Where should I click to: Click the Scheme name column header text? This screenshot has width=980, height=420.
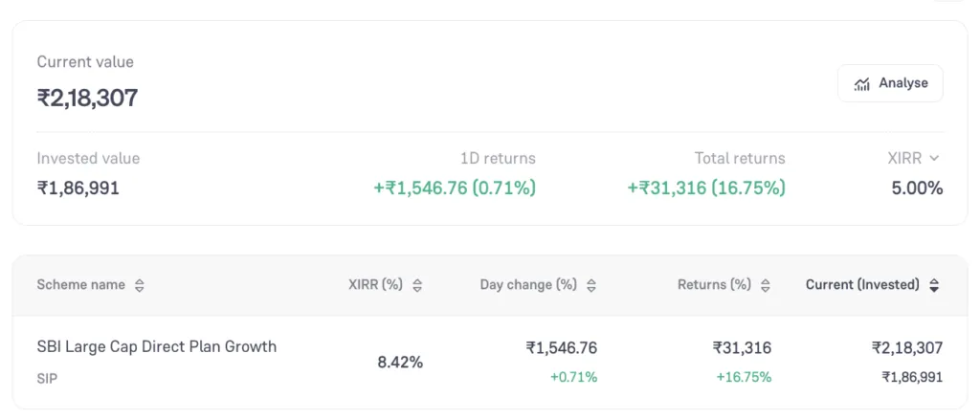coord(80,285)
